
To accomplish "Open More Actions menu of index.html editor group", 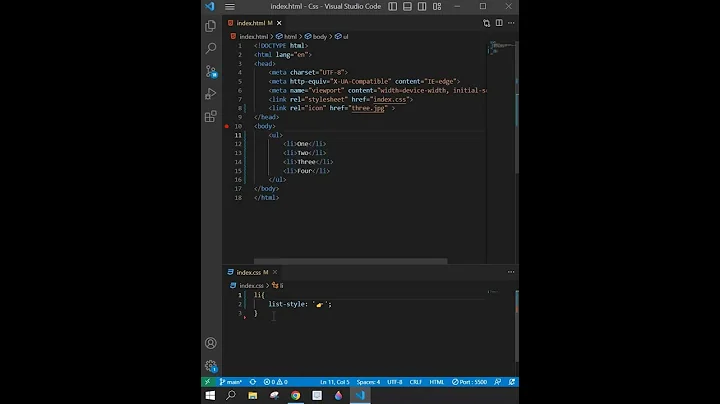I will pos(511,23).
